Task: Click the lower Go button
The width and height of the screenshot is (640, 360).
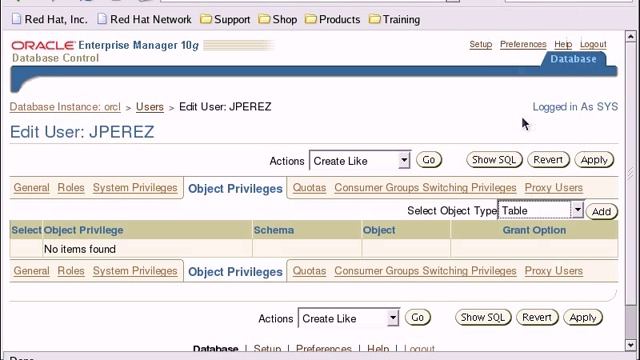Action: click(x=418, y=317)
